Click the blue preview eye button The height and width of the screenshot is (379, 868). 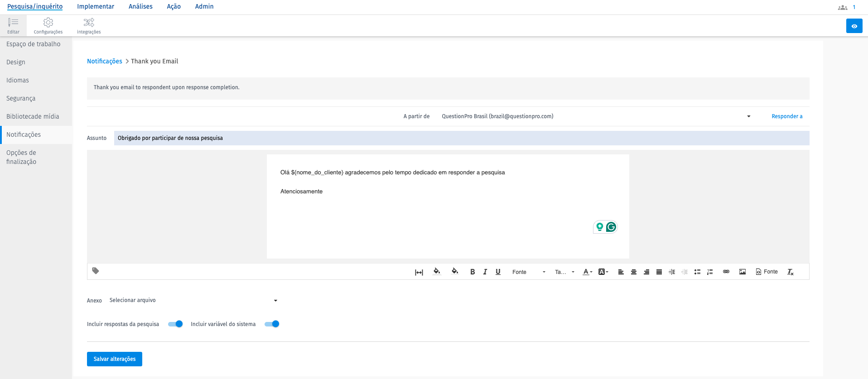tap(854, 26)
